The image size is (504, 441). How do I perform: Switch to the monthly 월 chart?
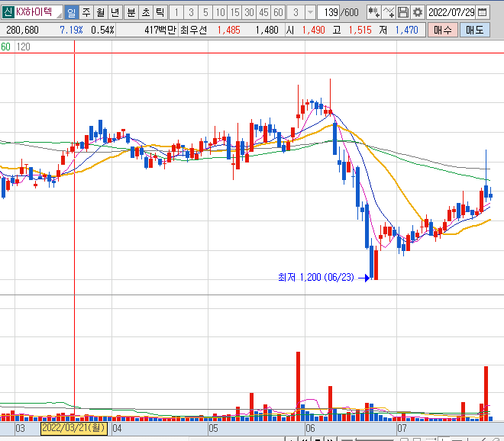pos(101,12)
